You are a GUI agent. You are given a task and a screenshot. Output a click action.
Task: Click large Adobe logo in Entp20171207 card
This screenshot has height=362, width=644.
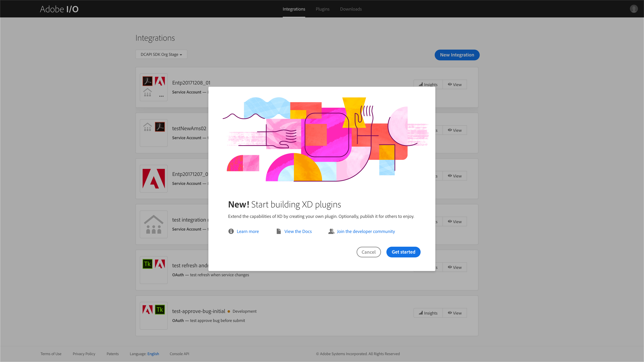pos(153,179)
